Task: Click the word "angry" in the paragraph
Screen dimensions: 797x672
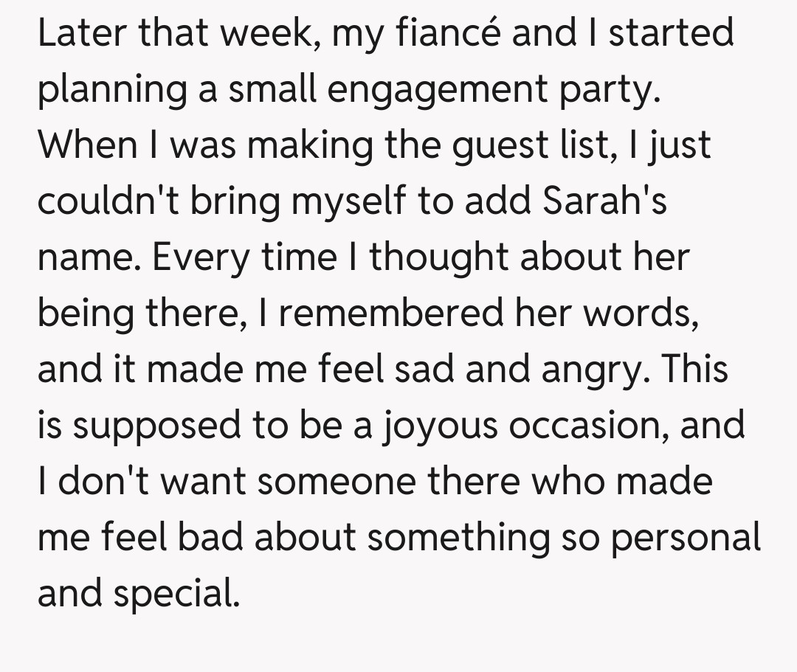Action: click(x=602, y=370)
